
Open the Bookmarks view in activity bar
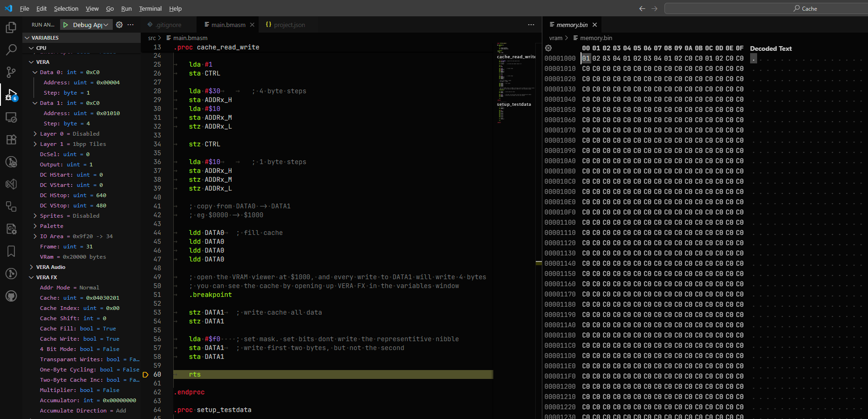(x=11, y=252)
